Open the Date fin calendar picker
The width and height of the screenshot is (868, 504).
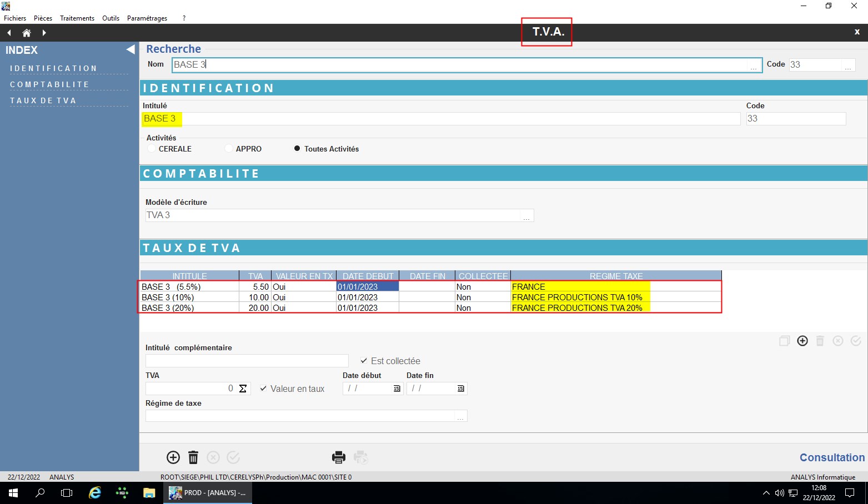pos(461,389)
